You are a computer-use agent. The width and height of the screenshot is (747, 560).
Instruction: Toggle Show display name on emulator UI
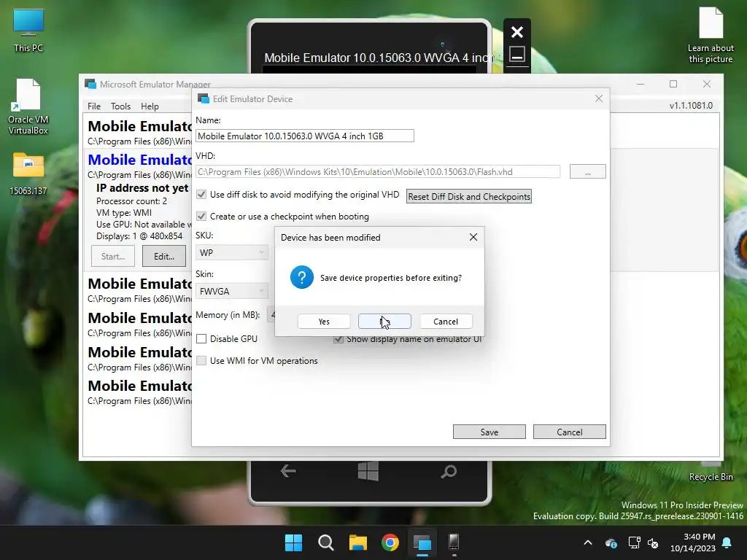click(x=338, y=339)
